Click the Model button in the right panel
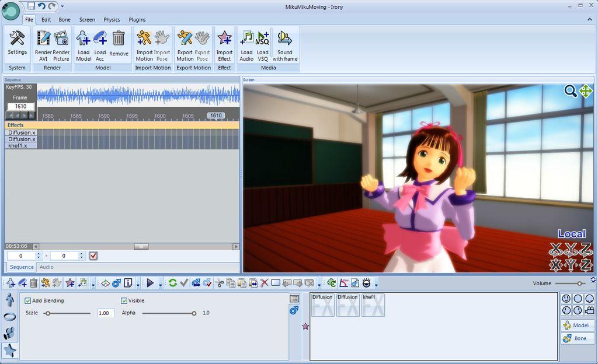Screen dimensions: 598x364 tap(578, 325)
